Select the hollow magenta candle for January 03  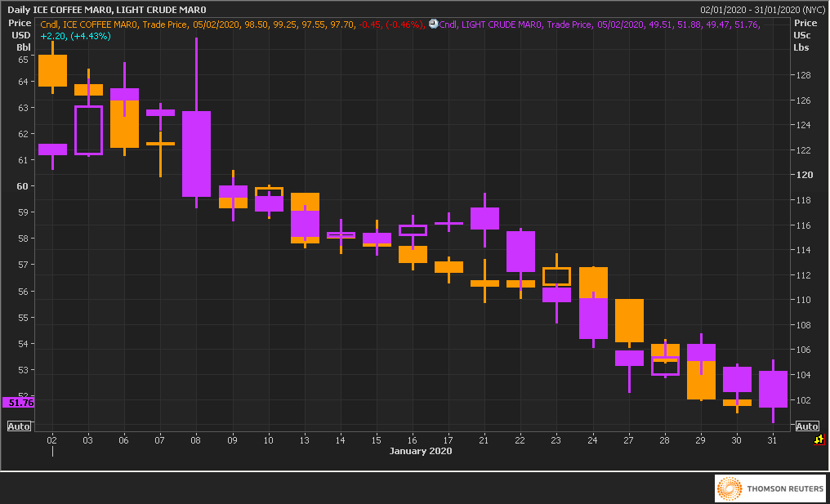(88, 130)
